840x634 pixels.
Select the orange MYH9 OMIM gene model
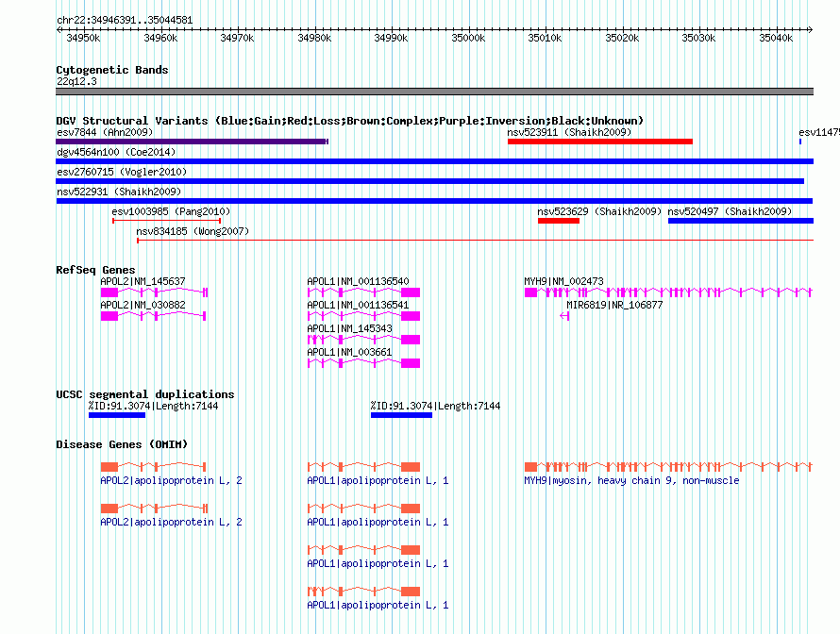coord(668,467)
